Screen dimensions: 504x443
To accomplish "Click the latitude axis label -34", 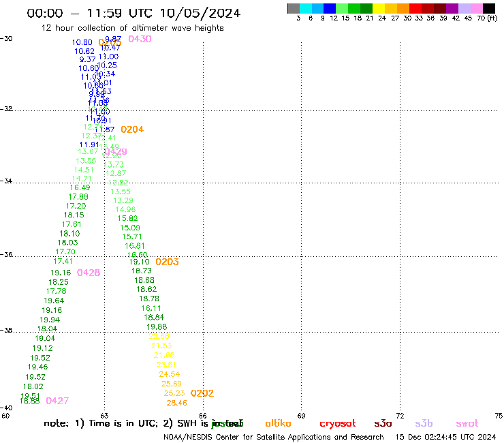I will (6, 181).
